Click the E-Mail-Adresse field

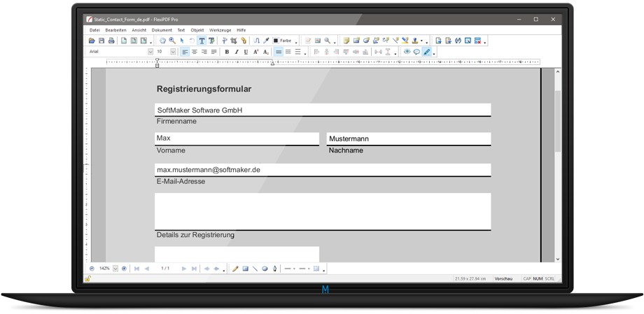tap(322, 170)
